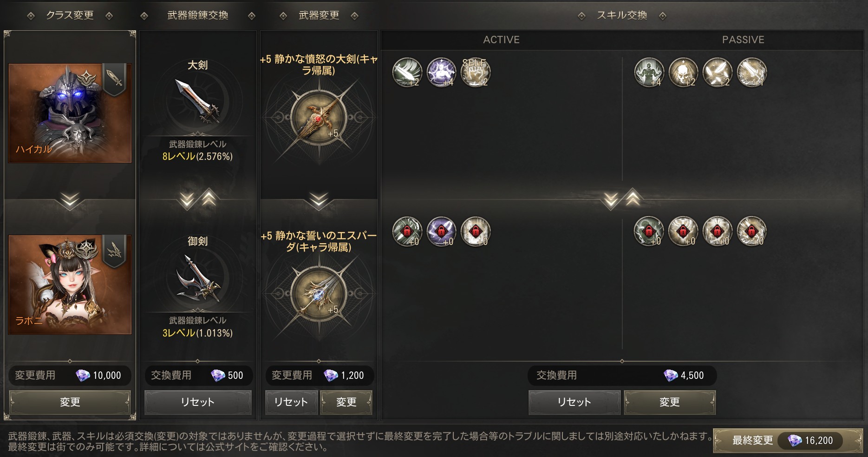This screenshot has width=868, height=457.
Task: Click the 最終変更 16,200 button
Action: coord(788,440)
